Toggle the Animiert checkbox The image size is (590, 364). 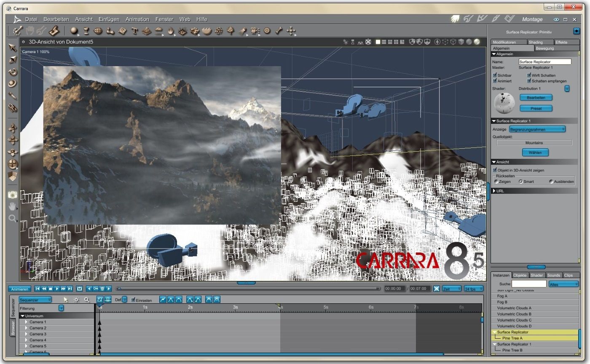pos(495,81)
